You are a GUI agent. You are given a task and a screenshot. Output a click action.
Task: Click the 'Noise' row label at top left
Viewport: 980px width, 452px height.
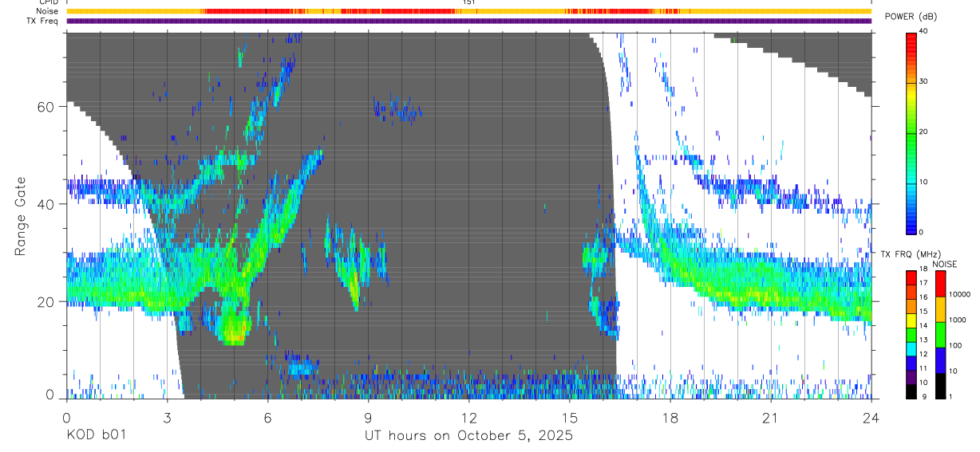tap(48, 11)
